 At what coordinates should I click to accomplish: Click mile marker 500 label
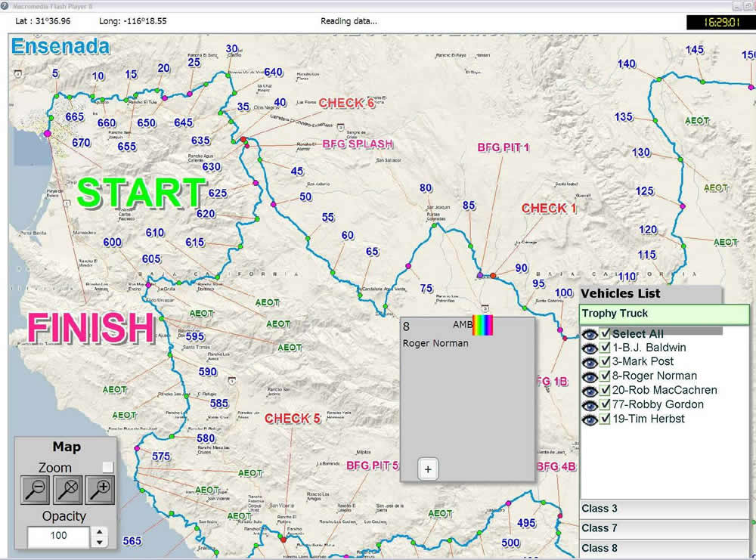pyautogui.click(x=510, y=543)
